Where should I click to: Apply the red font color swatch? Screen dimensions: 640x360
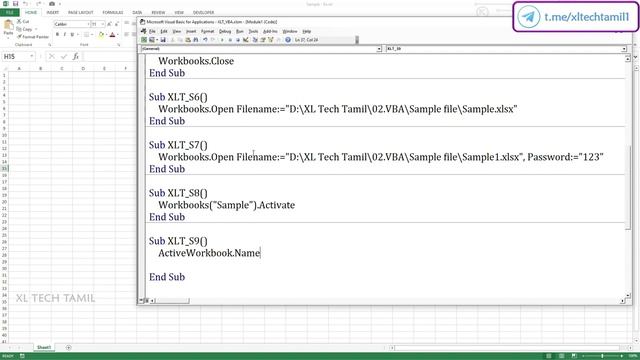pos(112,35)
